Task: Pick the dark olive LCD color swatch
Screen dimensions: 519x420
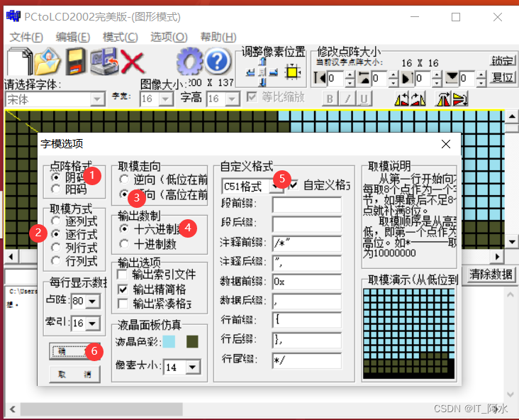Action: pos(192,341)
